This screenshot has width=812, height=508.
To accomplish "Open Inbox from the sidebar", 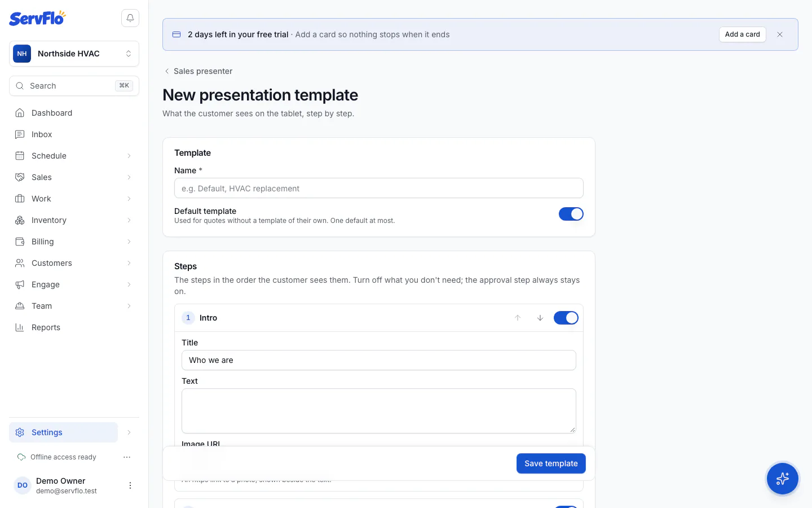I will [74, 134].
